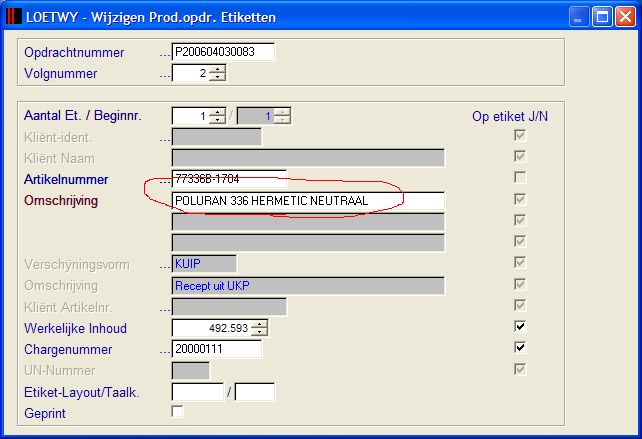Image resolution: width=642 pixels, height=439 pixels.
Task: Toggle the Verschijningsvorm Op etiket checkbox
Action: 520,262
